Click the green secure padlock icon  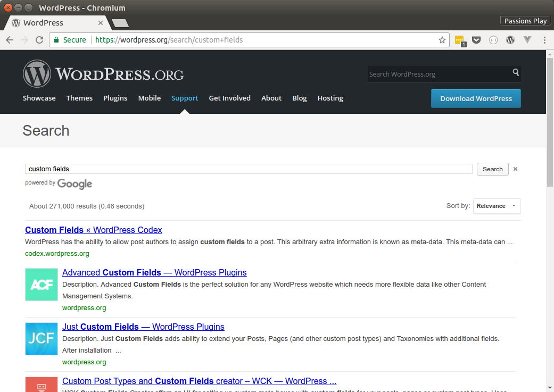click(x=56, y=40)
